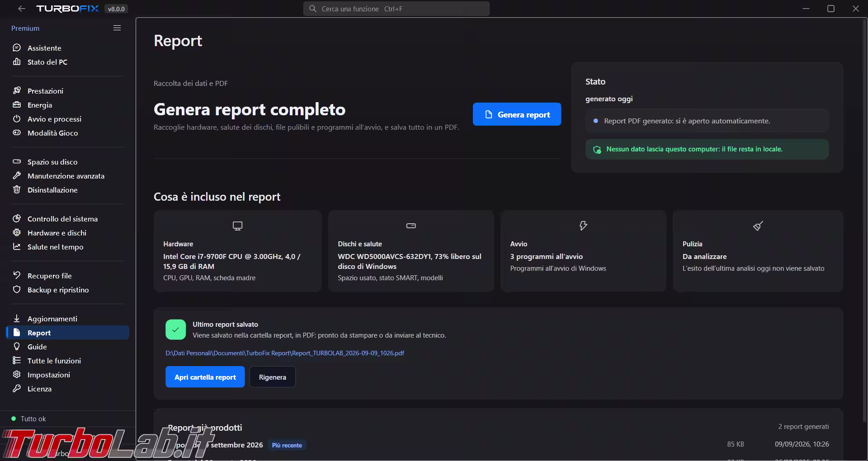Click the green notice Nessun dato lascia questo computer
This screenshot has height=461, width=868.
click(x=707, y=149)
